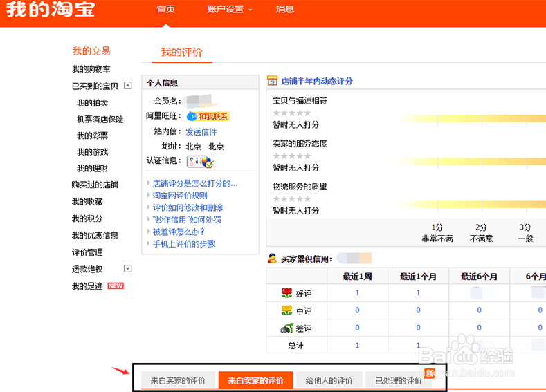
Task: Open 被差评怎么办 link
Action: tap(179, 232)
